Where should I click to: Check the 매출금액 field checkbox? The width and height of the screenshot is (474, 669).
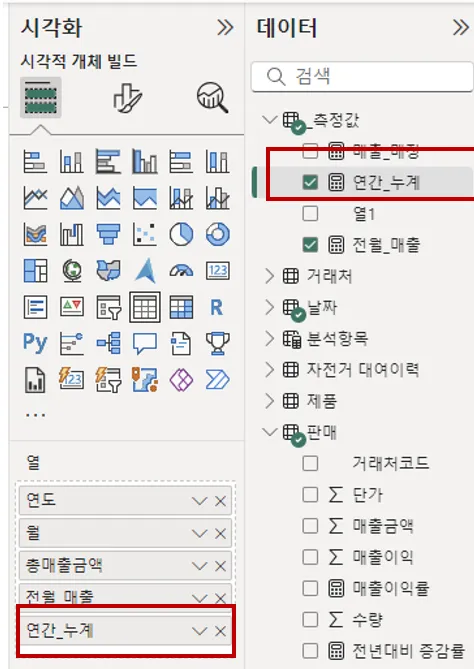310,526
